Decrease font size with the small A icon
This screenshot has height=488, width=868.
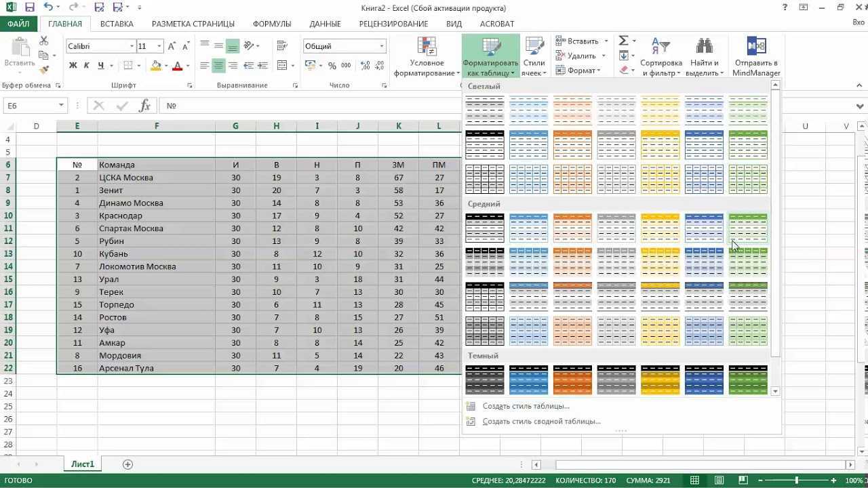(187, 46)
